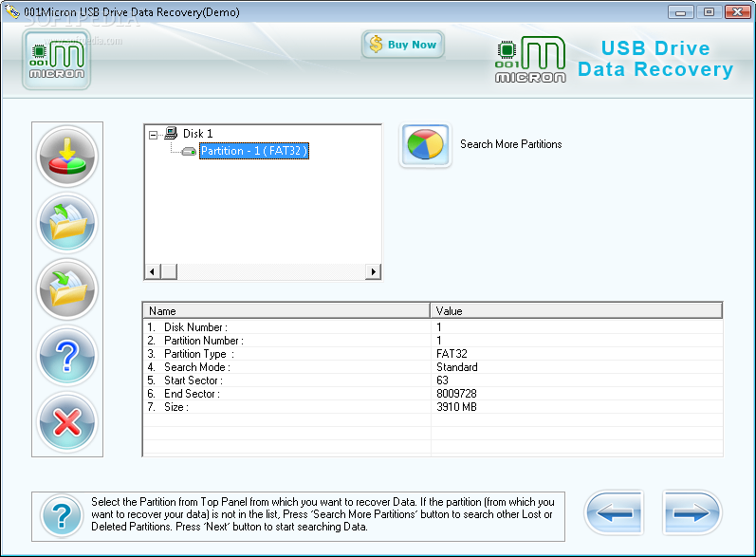Click the 8009728 end sector value
Image resolution: width=756 pixels, height=557 pixels.
pyautogui.click(x=456, y=394)
